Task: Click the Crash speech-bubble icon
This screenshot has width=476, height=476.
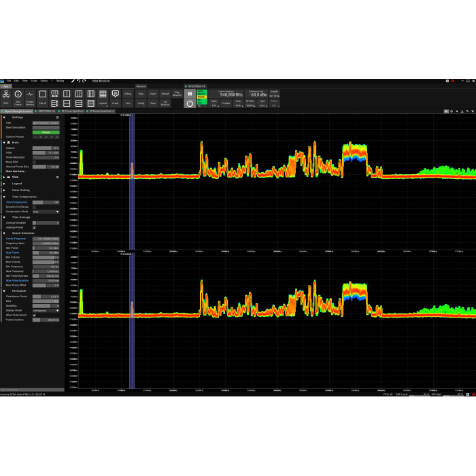Action: pyautogui.click(x=116, y=94)
